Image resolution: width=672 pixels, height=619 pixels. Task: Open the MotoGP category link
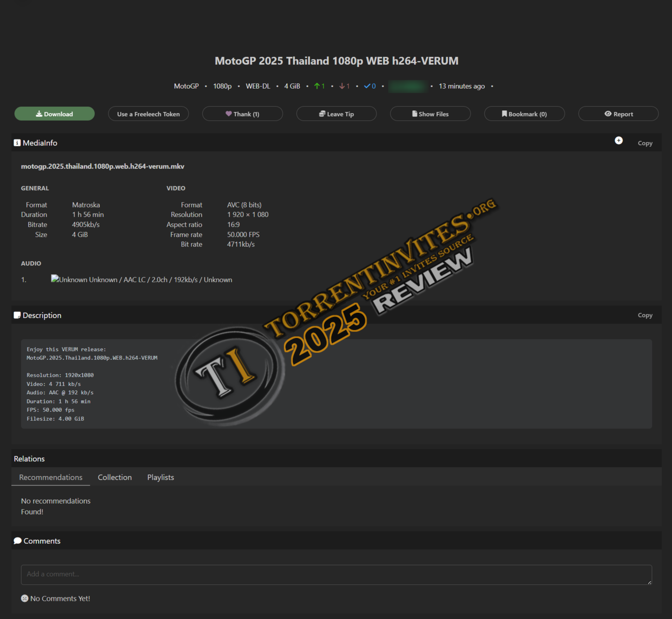tap(186, 86)
